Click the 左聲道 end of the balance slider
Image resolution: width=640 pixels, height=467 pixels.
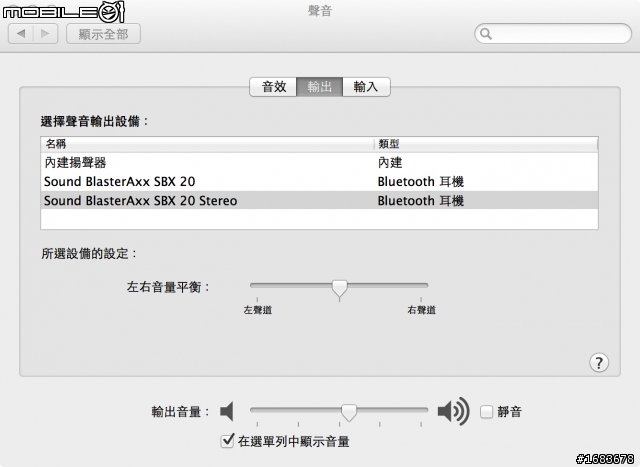[x=258, y=310]
